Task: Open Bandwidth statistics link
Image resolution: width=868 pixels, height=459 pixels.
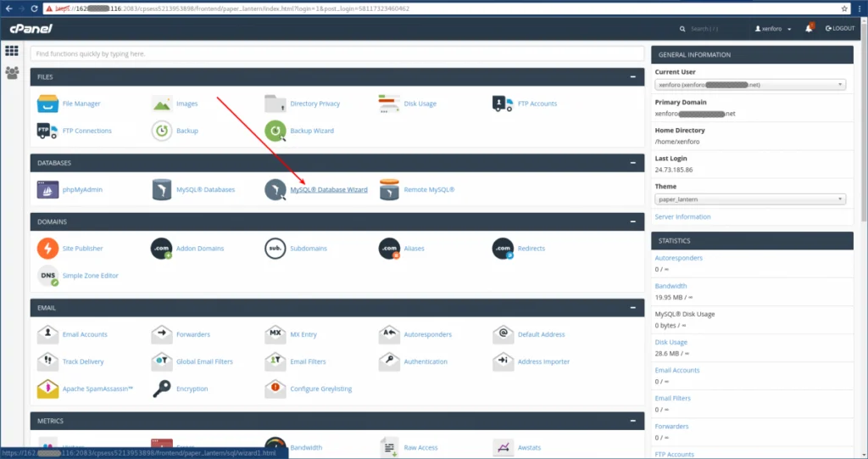Action: pyautogui.click(x=671, y=286)
